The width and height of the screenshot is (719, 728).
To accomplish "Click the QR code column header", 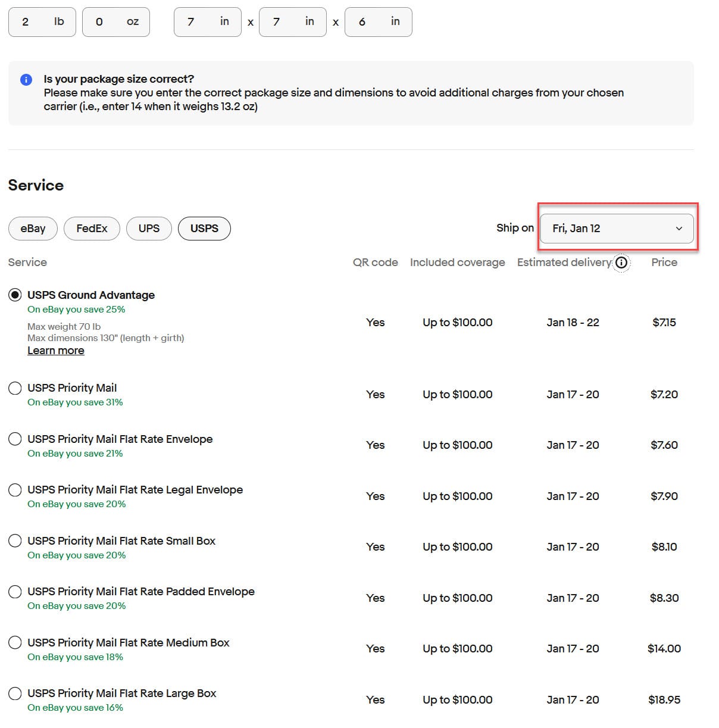I will pos(376,263).
